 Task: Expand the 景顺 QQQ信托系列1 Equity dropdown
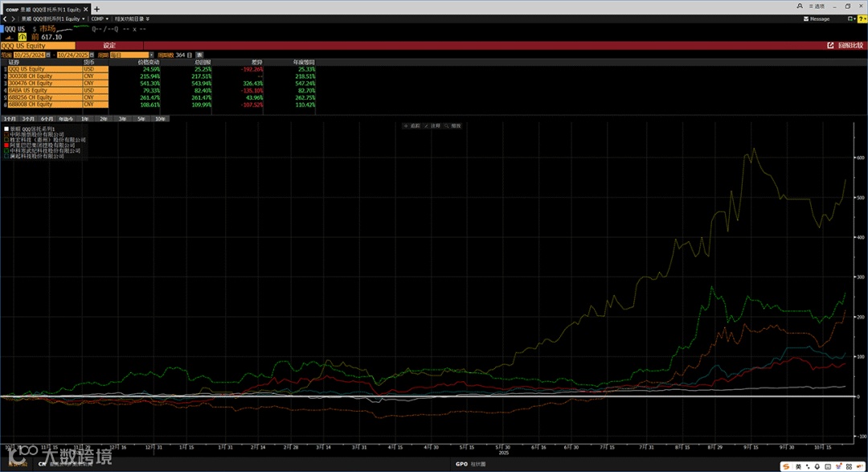click(52, 18)
